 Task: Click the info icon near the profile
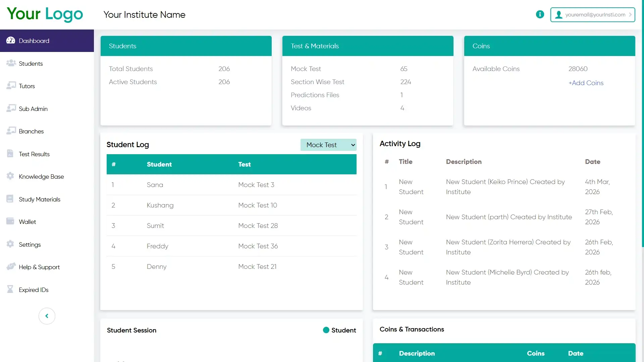click(540, 14)
